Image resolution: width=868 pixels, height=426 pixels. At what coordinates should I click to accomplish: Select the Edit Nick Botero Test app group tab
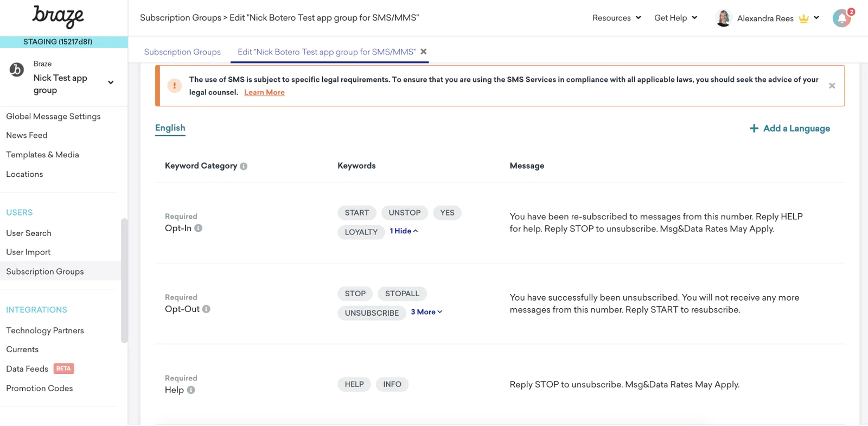[x=327, y=52]
